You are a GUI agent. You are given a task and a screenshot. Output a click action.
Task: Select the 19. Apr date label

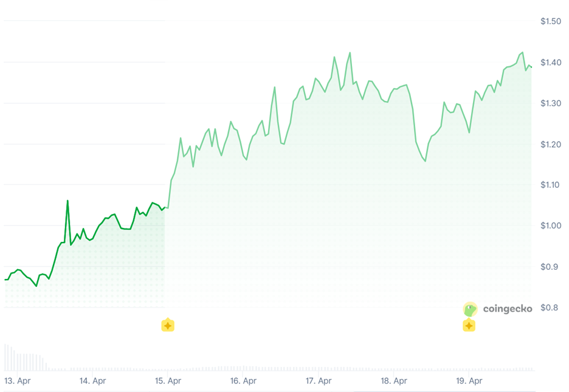pyautogui.click(x=469, y=381)
